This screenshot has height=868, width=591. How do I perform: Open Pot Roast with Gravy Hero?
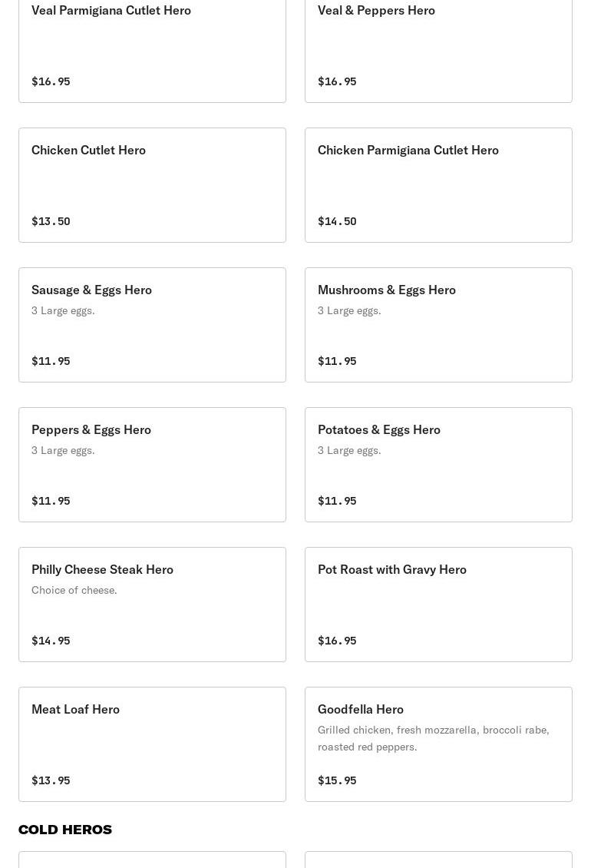click(438, 604)
